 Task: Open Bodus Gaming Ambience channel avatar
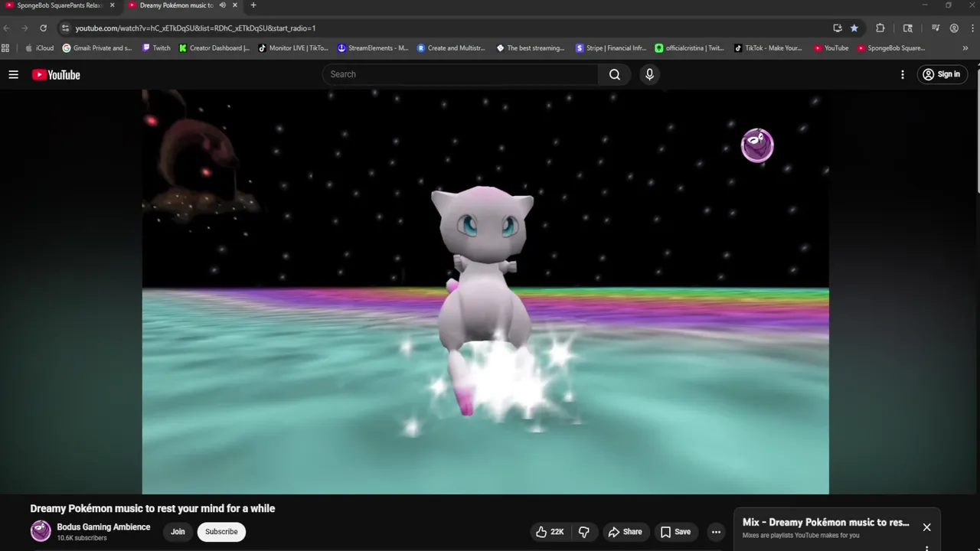tap(41, 531)
